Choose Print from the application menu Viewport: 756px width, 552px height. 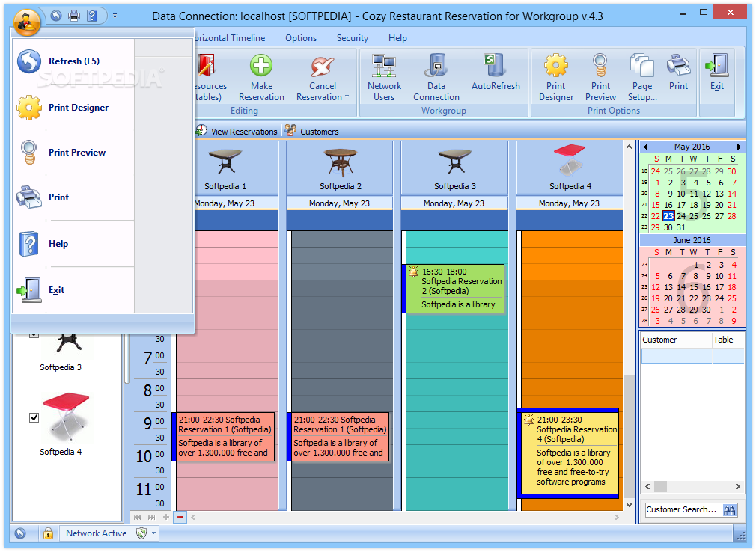(x=73, y=197)
